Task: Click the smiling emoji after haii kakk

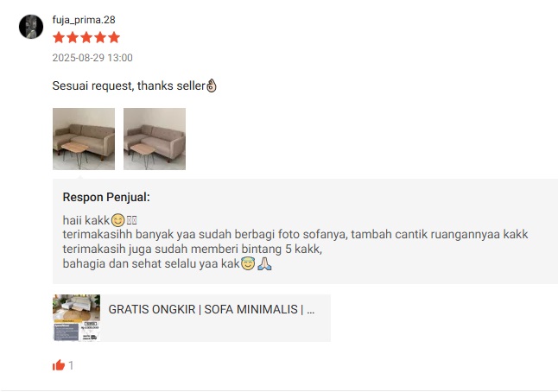Action: point(117,220)
